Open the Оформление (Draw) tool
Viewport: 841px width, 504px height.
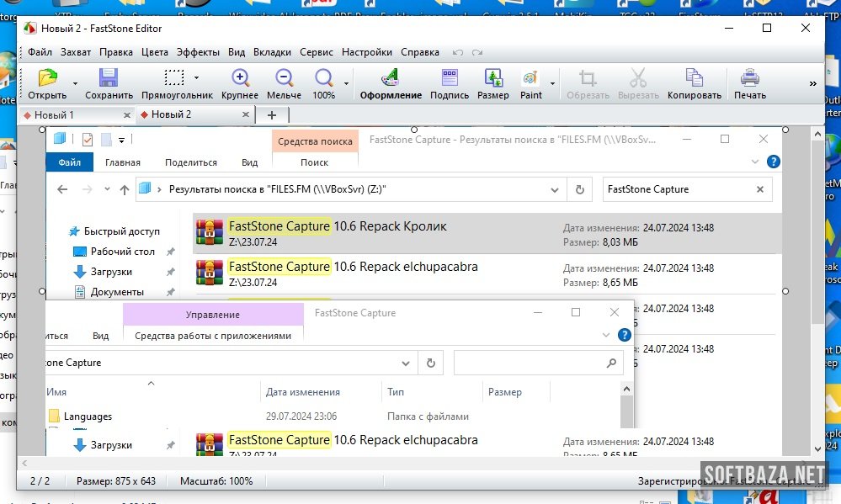(391, 79)
